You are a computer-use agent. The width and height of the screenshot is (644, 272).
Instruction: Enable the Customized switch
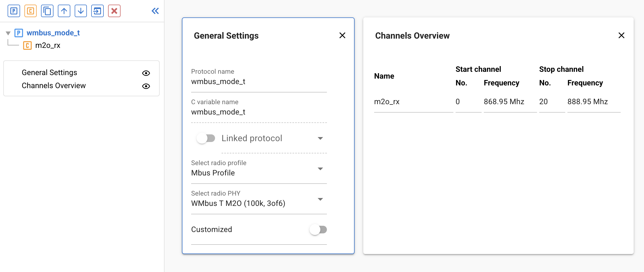(318, 230)
